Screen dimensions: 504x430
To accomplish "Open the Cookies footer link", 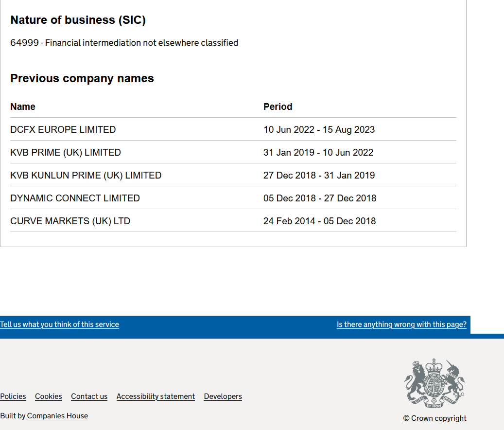I will pos(49,396).
